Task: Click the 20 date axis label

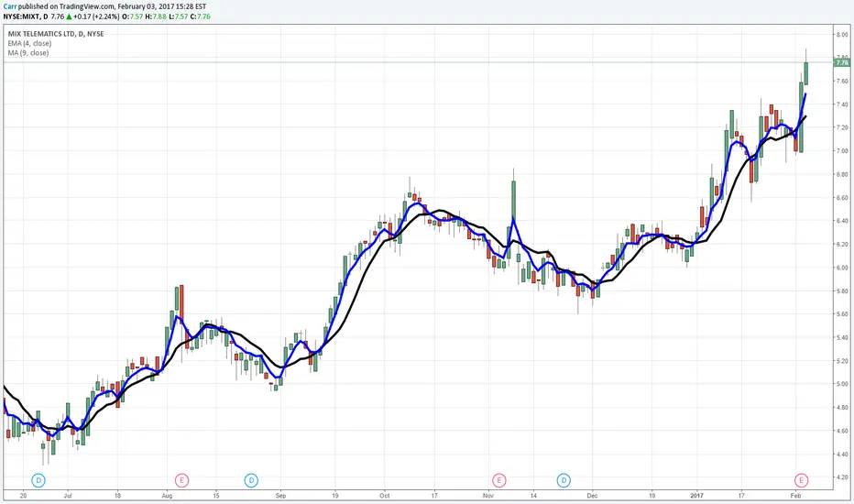Action: tap(23, 496)
